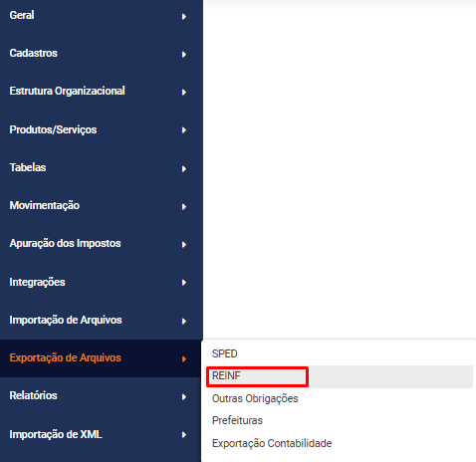Click the arrow beside Importação de XML
Screen dimensions: 476x462
[184, 435]
